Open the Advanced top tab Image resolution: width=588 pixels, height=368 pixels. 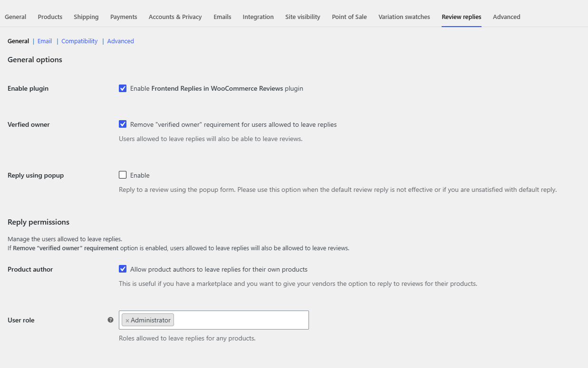507,17
